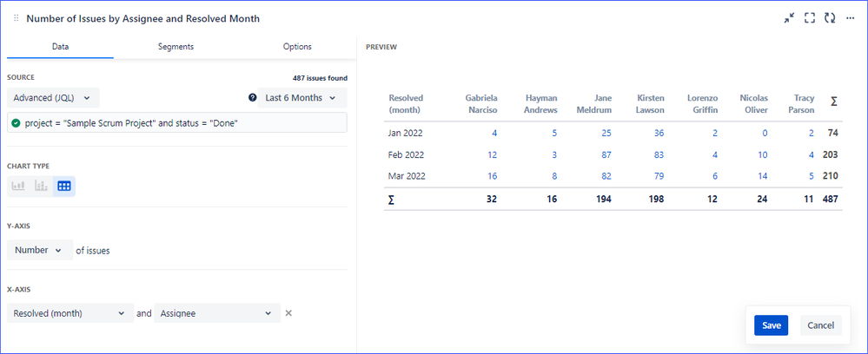Click Feb 2022 Gabriela Narciso value 12
The image size is (868, 354).
tap(492, 154)
